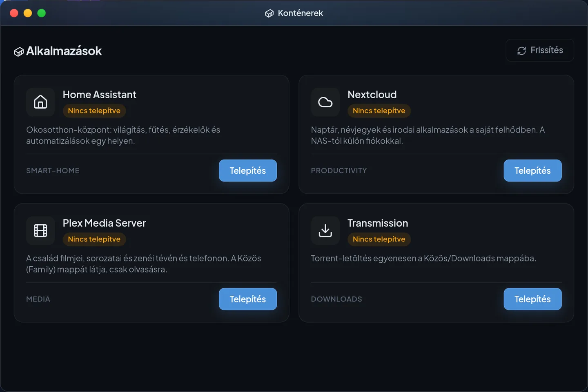
Task: Click the Nextcloud title text
Action: pyautogui.click(x=372, y=95)
